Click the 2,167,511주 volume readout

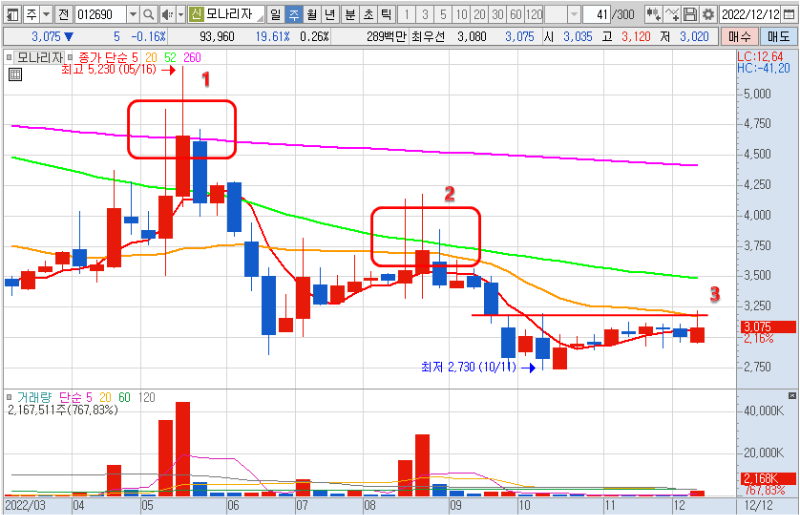[62, 409]
